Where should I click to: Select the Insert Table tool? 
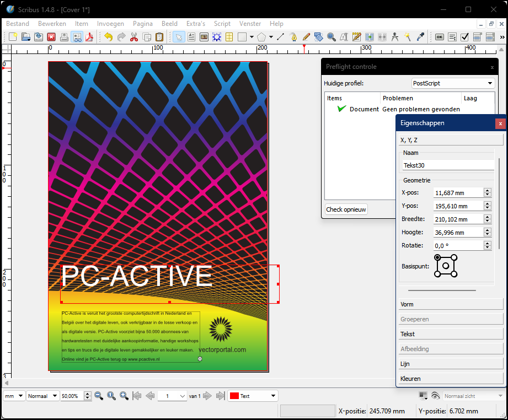click(x=229, y=37)
